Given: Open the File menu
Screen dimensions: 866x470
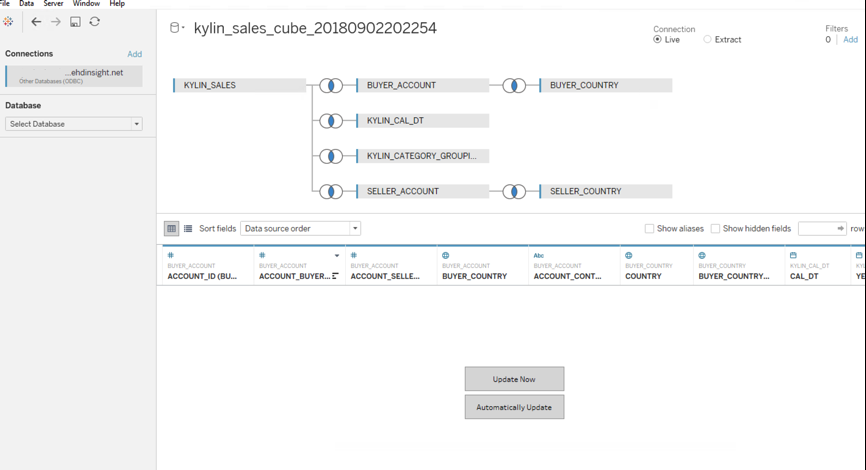Looking at the screenshot, I should tap(4, 3).
